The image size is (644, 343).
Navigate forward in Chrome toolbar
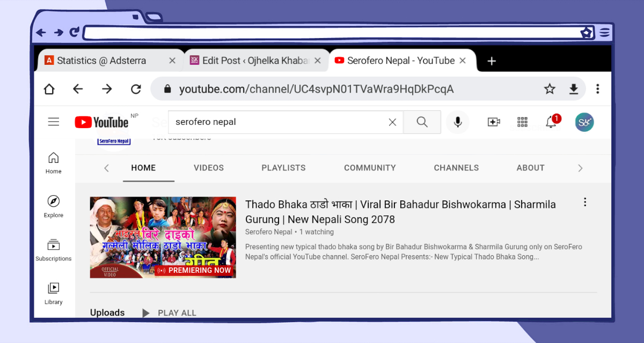tap(107, 89)
